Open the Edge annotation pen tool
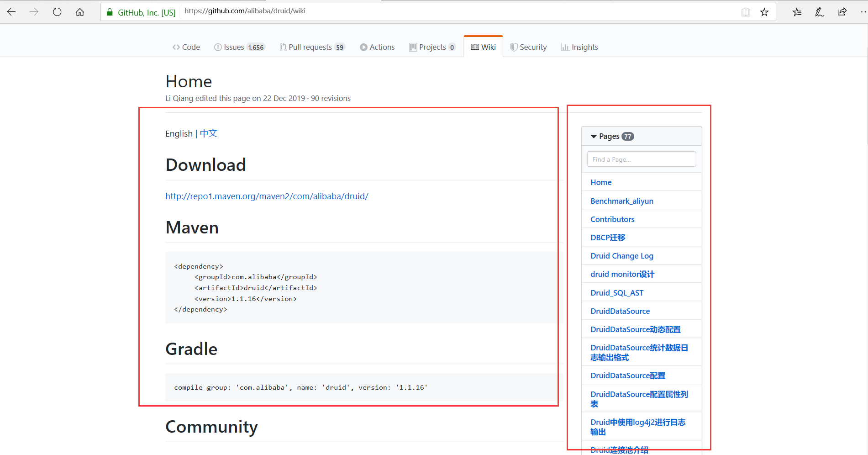Image resolution: width=868 pixels, height=455 pixels. pyautogui.click(x=819, y=12)
